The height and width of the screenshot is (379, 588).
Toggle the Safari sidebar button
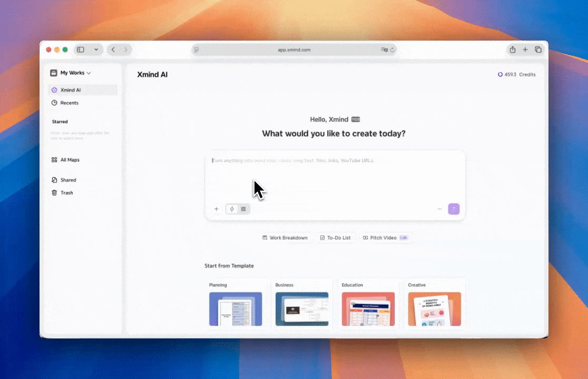[x=81, y=49]
